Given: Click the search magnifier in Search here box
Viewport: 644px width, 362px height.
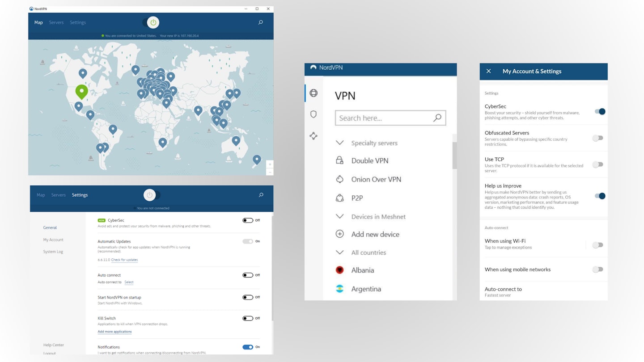Looking at the screenshot, I should 437,118.
